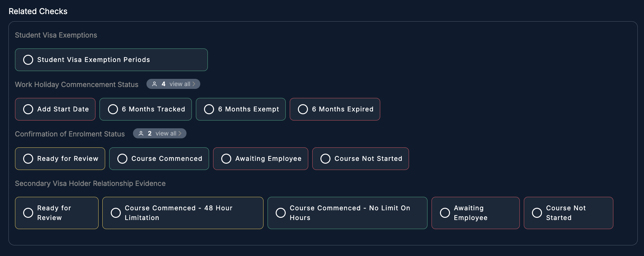The width and height of the screenshot is (644, 256).
Task: Pick Course Commenced - No Limit On Hours
Action: [x=347, y=213]
